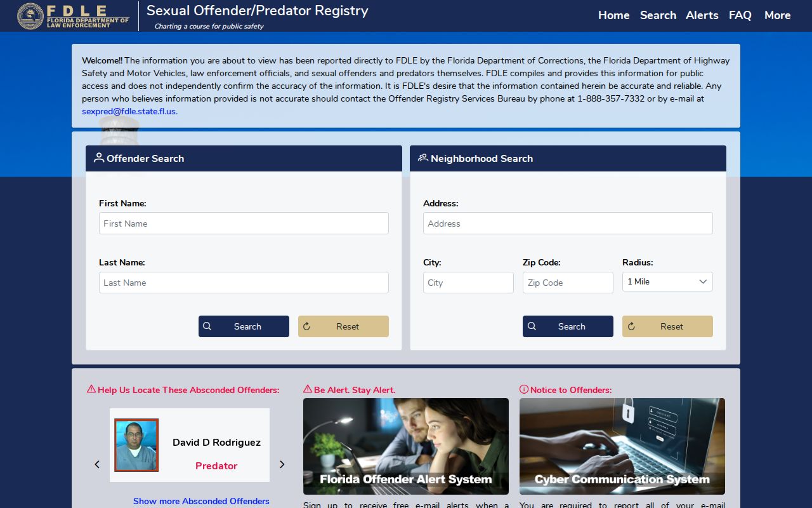Viewport: 812px width, 508px height.
Task: Focus the First Name field
Action: (x=244, y=224)
